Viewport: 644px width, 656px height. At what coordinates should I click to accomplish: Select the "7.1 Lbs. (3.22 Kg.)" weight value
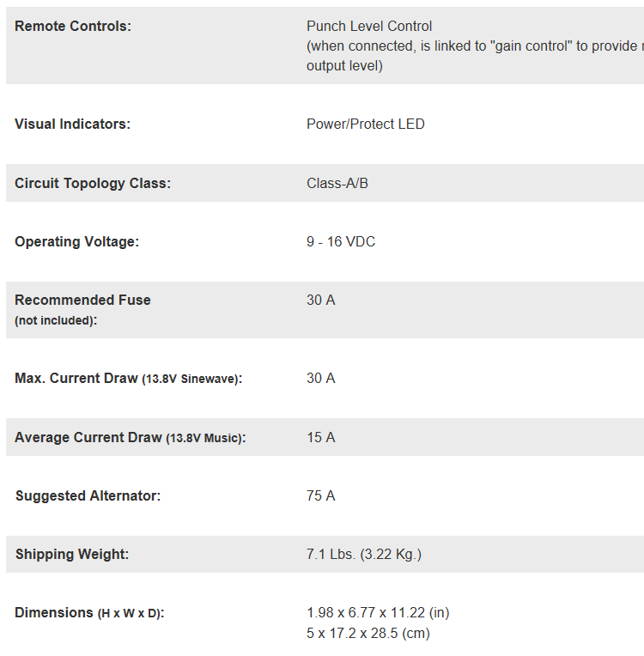pyautogui.click(x=364, y=555)
